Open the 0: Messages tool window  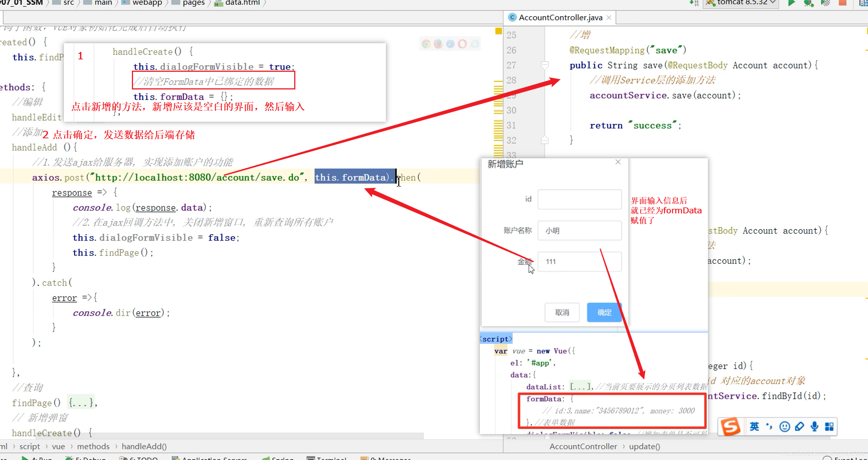click(386, 458)
